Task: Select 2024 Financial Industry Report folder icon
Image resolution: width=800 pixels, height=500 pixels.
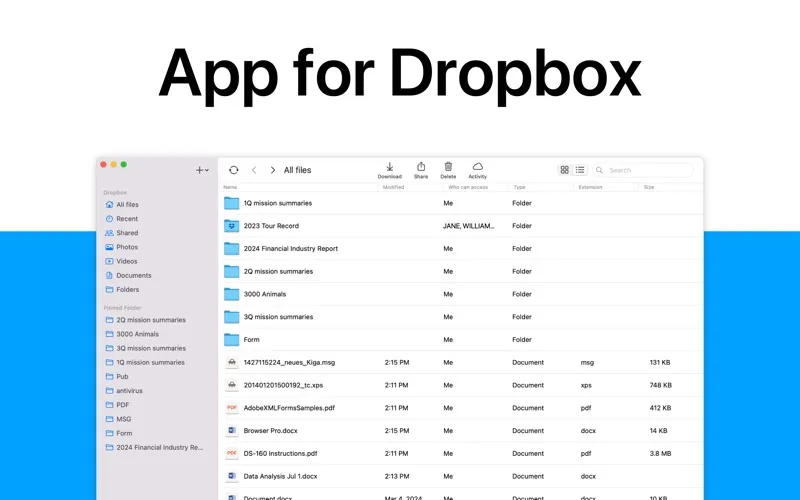Action: point(232,248)
